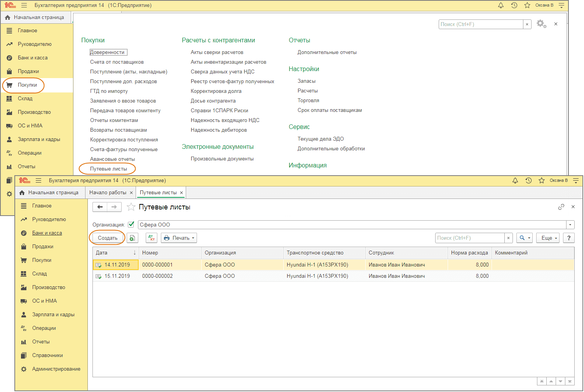584x392 pixels.
Task: Open history clock icon in back window
Action: [514, 5]
